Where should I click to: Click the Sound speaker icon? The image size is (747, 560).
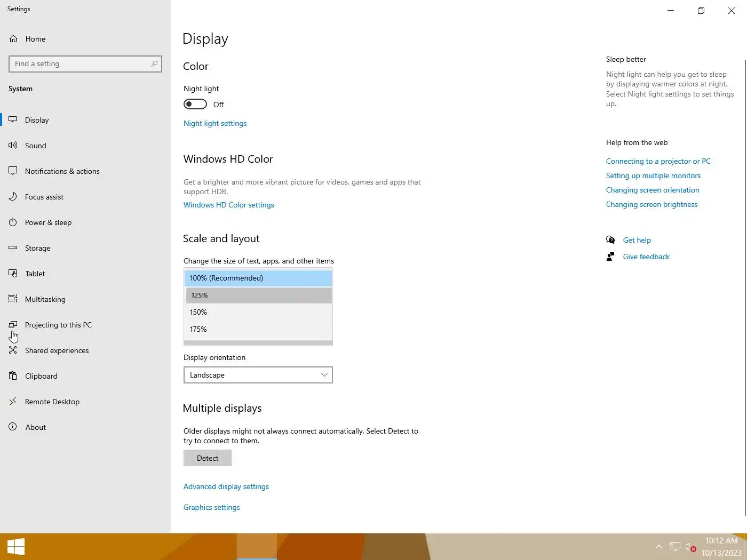13,145
